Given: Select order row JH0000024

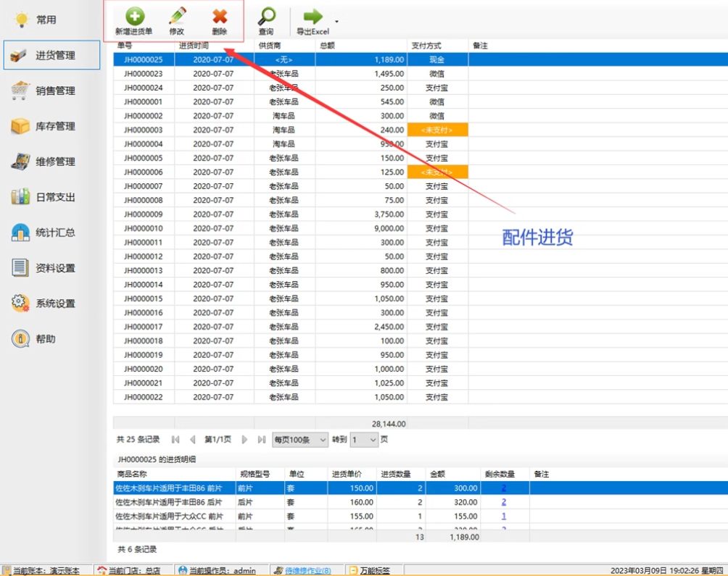Looking at the screenshot, I should point(421,88).
